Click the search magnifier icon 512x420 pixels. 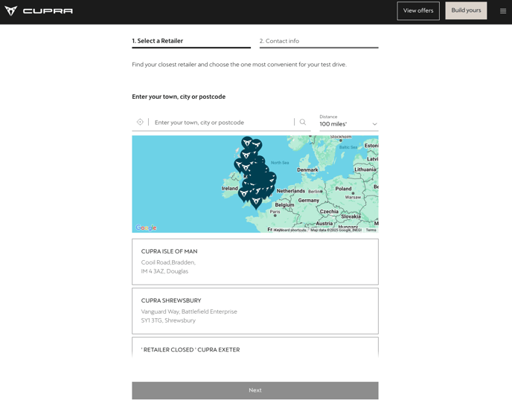pos(303,122)
